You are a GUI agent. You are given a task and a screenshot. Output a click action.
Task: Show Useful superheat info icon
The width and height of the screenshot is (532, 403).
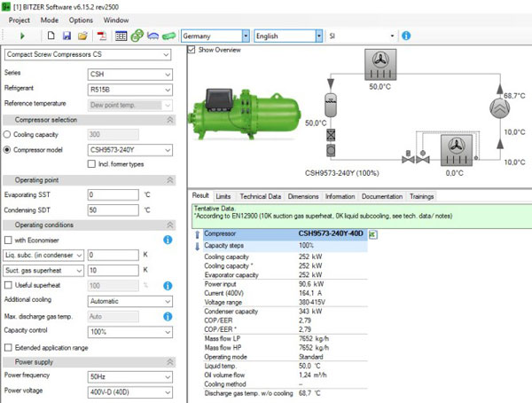tap(168, 286)
